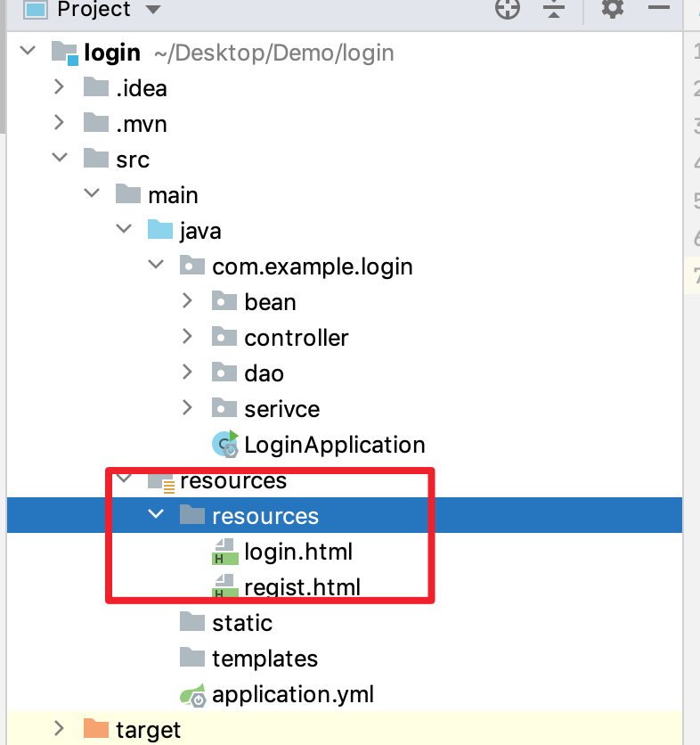
Task: Click the .mvn folder icon
Action: coord(96,123)
